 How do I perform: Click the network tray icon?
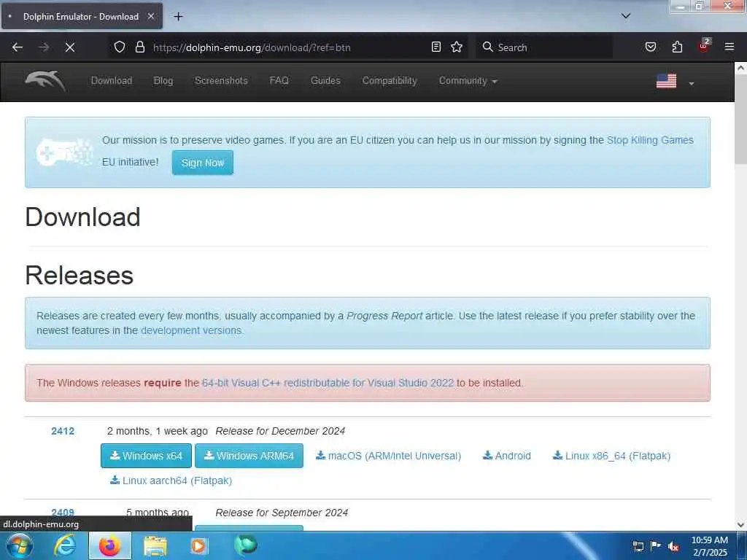click(638, 546)
